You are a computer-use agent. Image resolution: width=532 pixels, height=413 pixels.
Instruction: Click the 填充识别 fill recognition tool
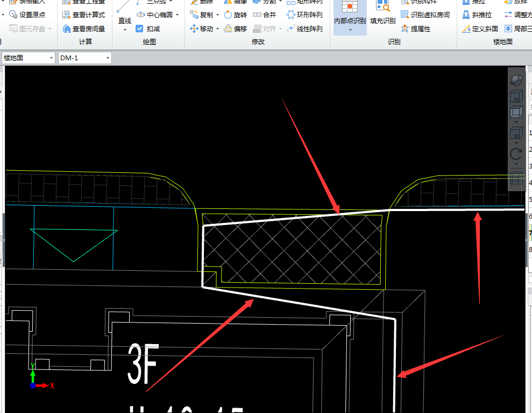pos(382,13)
